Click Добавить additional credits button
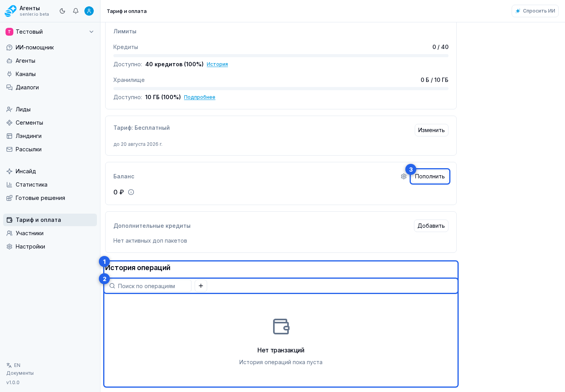The width and height of the screenshot is (565, 392). tap(431, 226)
